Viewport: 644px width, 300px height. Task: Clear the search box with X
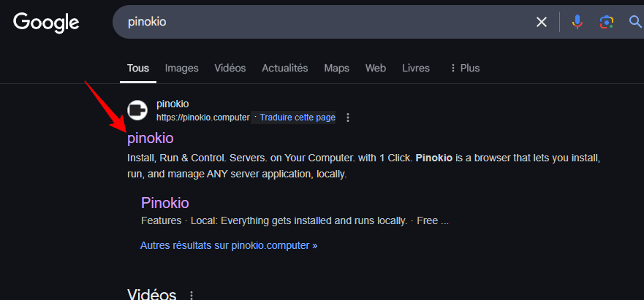pos(542,22)
